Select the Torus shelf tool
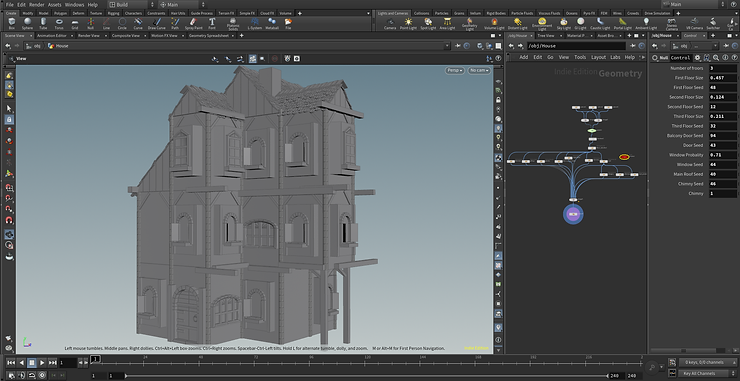 pos(59,24)
